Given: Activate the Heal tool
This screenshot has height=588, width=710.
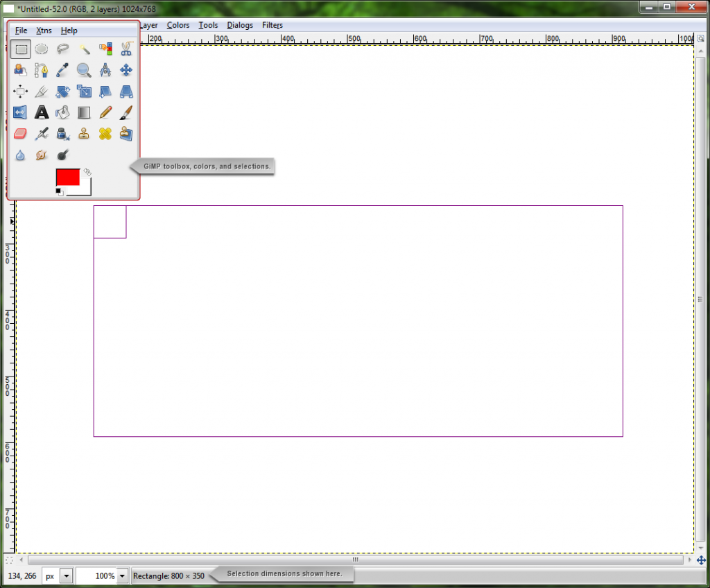Looking at the screenshot, I should pos(105,133).
